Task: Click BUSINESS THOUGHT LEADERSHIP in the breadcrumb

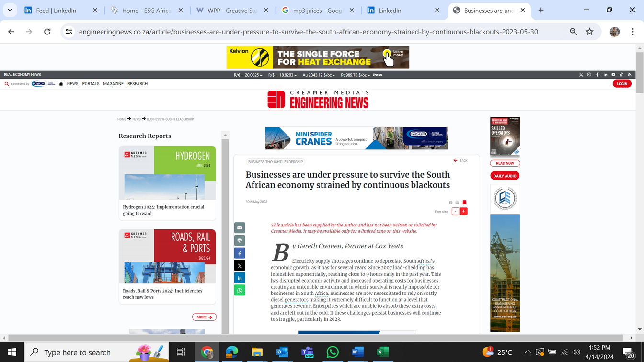Action: [170, 119]
